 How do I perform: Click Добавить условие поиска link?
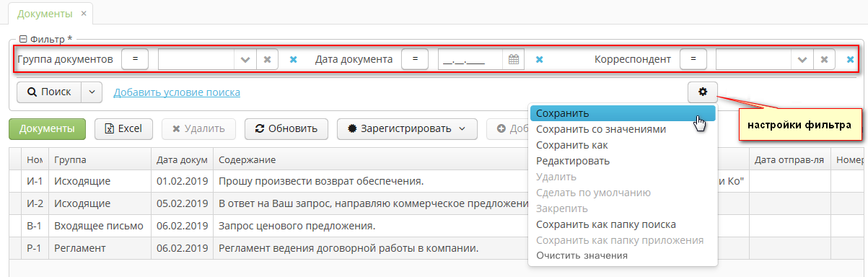point(177,92)
